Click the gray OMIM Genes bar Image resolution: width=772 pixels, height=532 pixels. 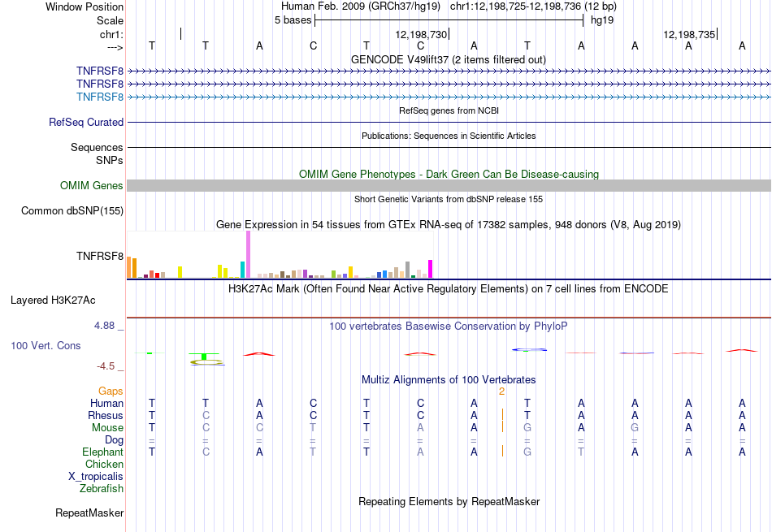[449, 185]
